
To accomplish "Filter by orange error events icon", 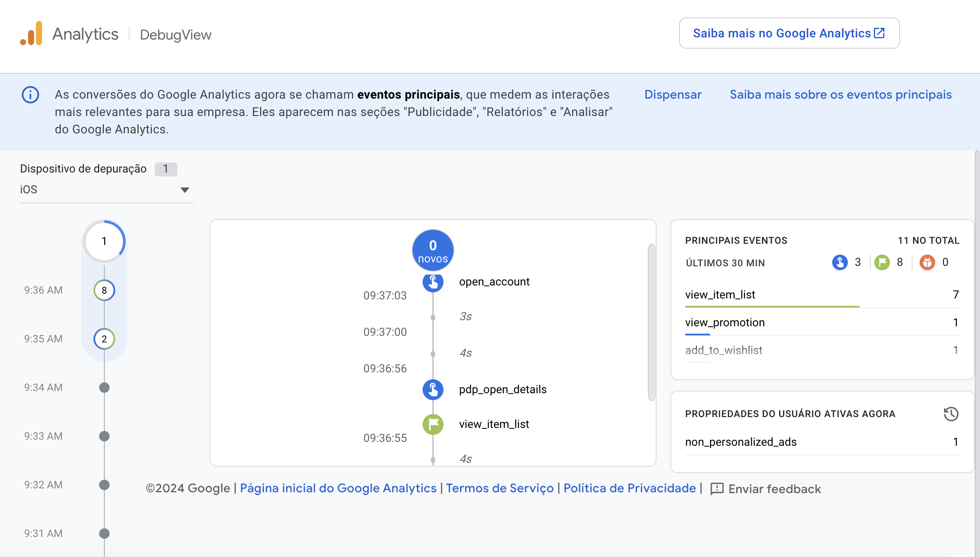I will 927,262.
